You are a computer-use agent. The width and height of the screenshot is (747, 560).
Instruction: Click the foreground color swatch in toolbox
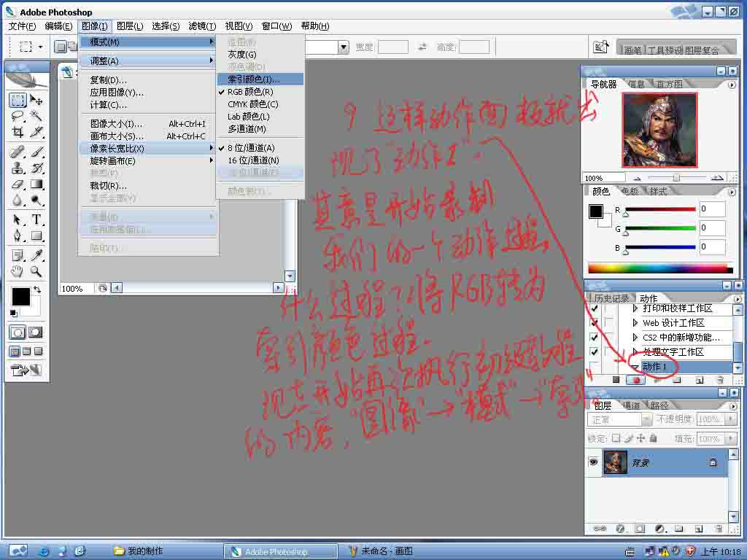pos(20,297)
